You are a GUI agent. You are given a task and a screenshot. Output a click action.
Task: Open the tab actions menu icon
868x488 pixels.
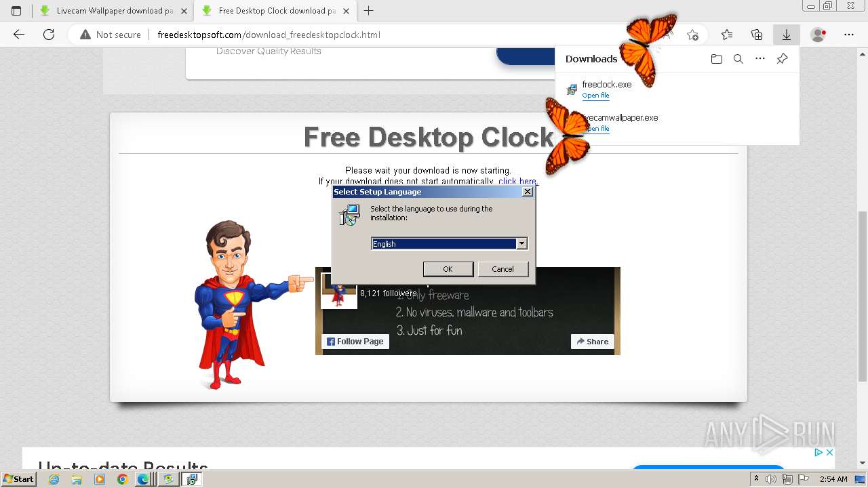(x=16, y=11)
